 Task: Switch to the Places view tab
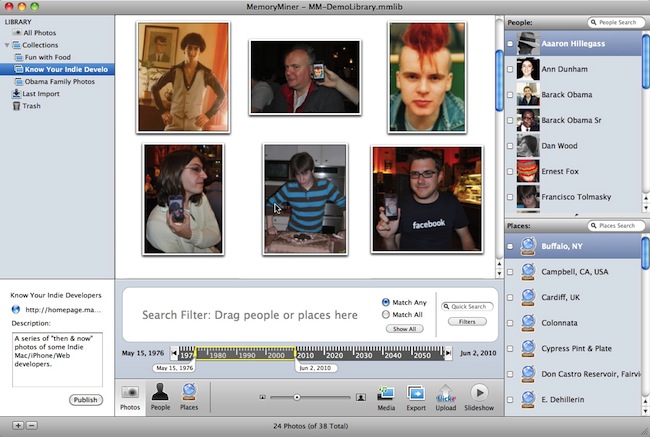pos(188,397)
